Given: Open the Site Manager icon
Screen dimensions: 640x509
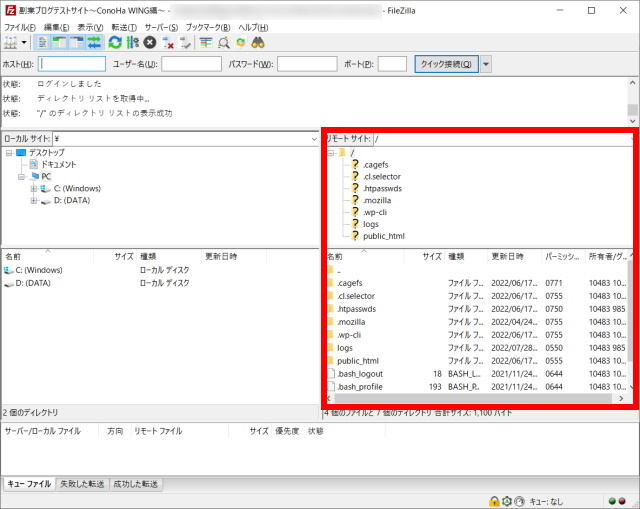Looking at the screenshot, I should (12, 43).
